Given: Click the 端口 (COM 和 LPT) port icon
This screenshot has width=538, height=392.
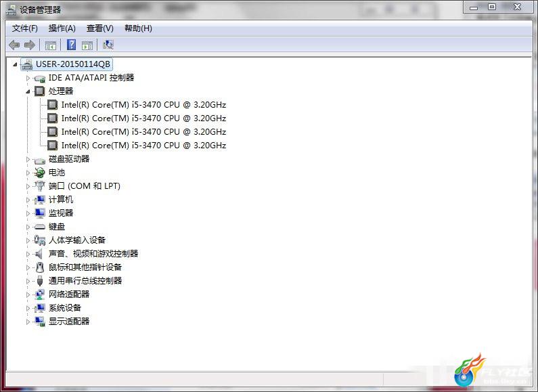Looking at the screenshot, I should click(x=40, y=186).
